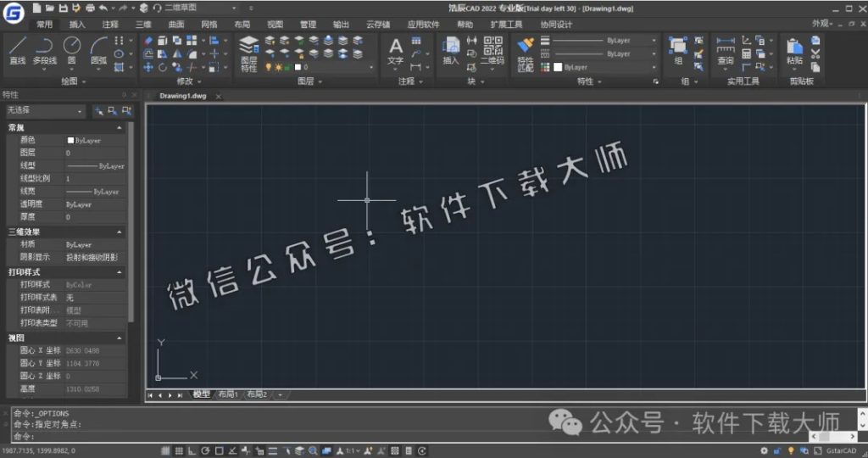This screenshot has width=868, height=458.
Task: Select the Move tool in 修改 panel
Action: (x=148, y=68)
